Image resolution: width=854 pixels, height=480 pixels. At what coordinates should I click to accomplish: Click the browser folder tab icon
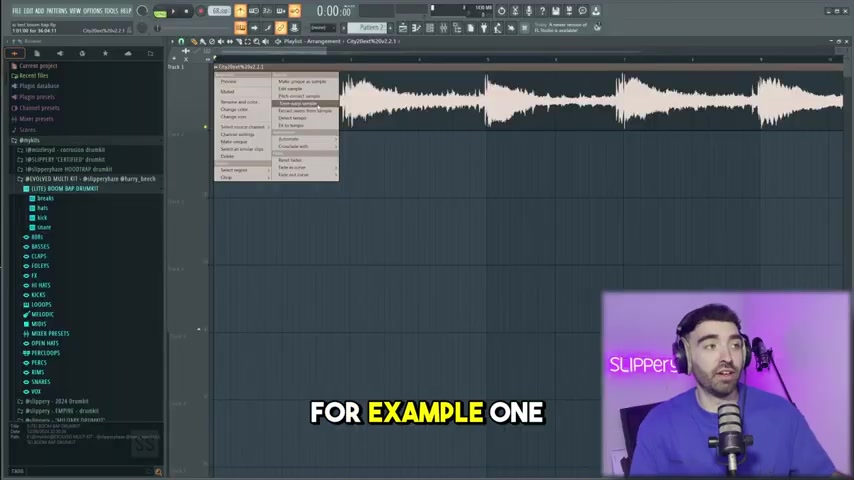(x=151, y=53)
